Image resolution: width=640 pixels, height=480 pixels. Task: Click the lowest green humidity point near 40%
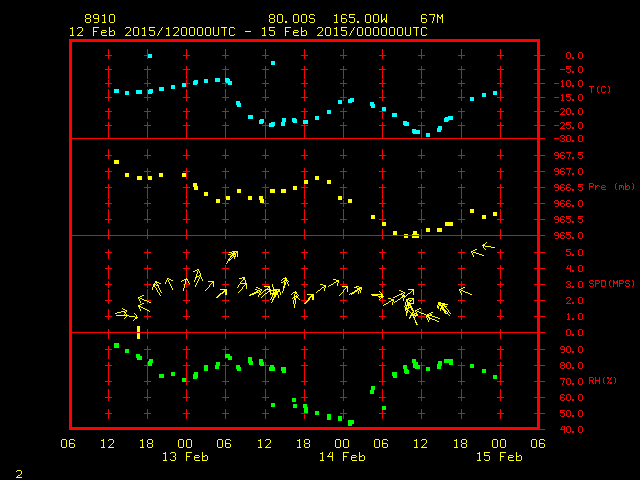pos(351,423)
